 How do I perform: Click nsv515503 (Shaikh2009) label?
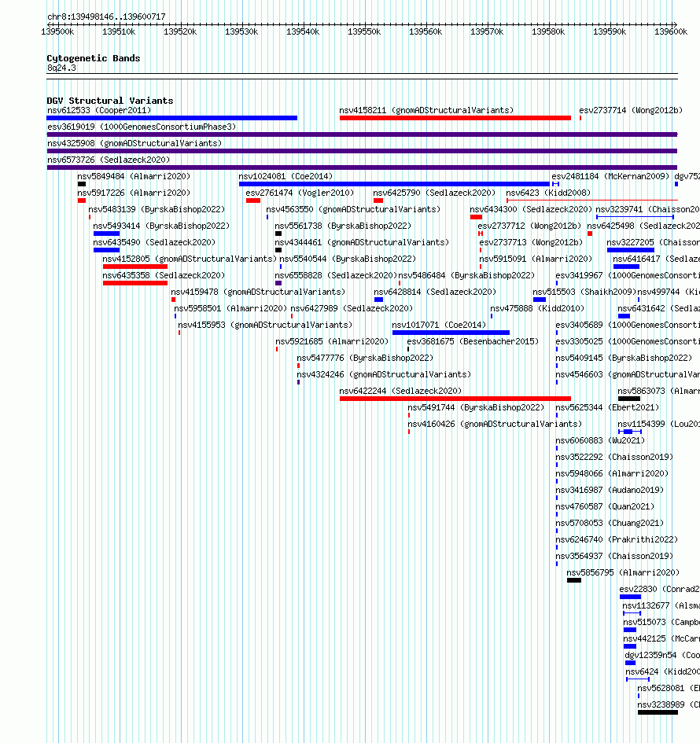coord(584,292)
